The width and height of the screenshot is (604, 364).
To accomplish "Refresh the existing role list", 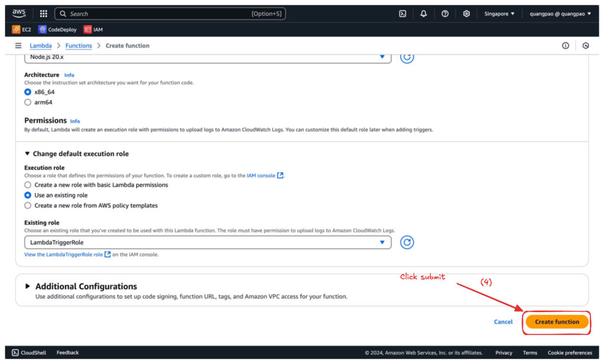I will coord(407,242).
